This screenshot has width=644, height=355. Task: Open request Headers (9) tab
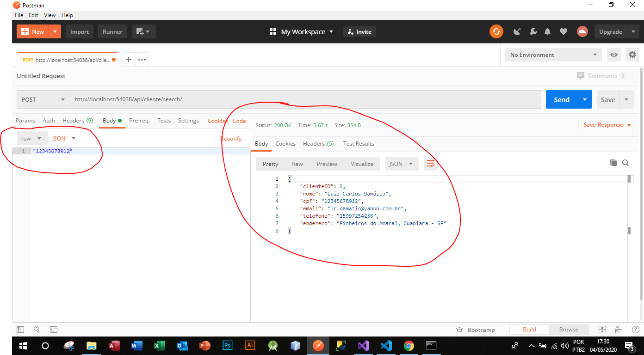pos(78,120)
